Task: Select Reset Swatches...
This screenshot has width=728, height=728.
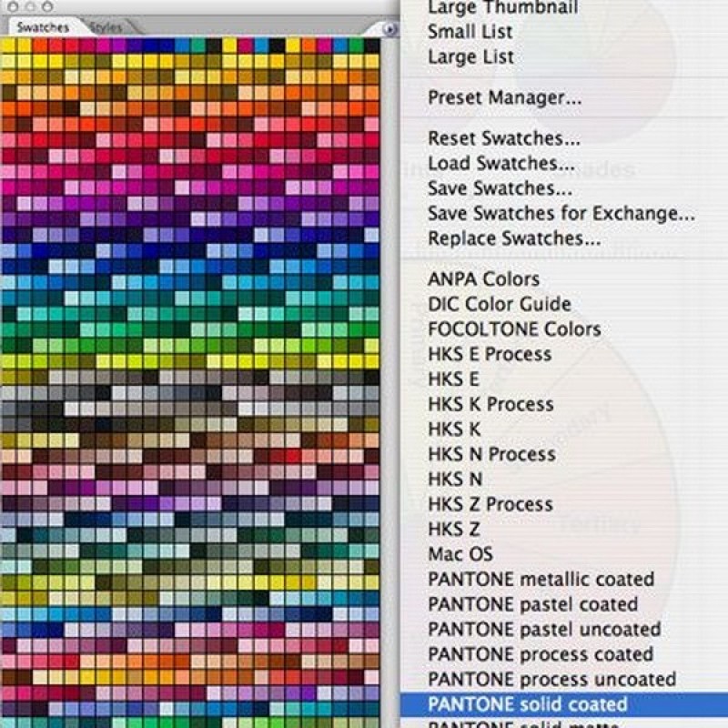Action: tap(504, 138)
